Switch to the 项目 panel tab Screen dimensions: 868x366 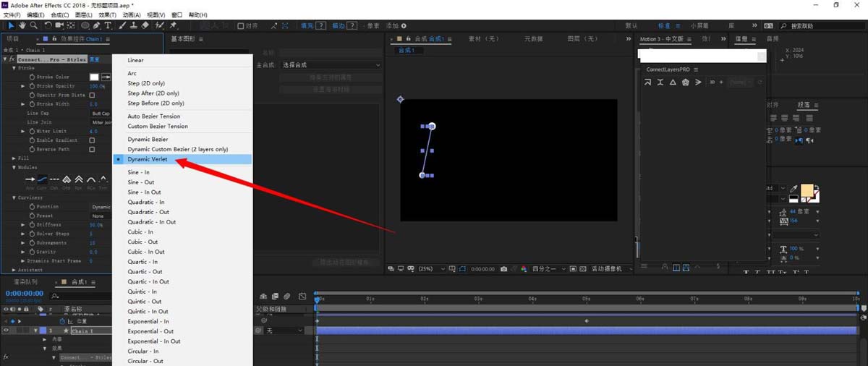[13, 39]
